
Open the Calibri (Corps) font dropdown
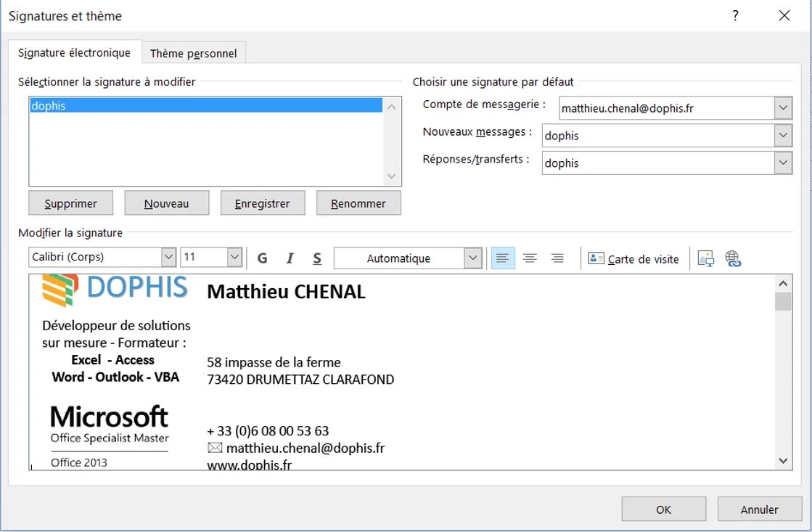168,257
